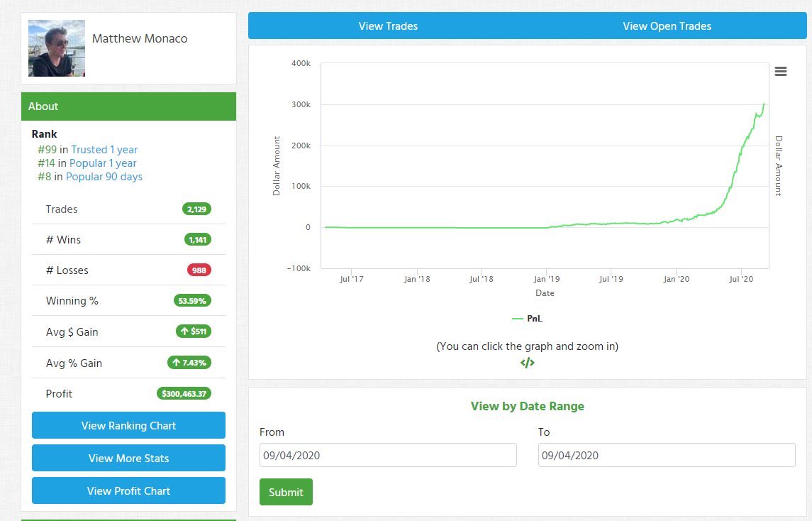Click the Losses badge 988
Screen dimensions: 812x521
pos(199,270)
